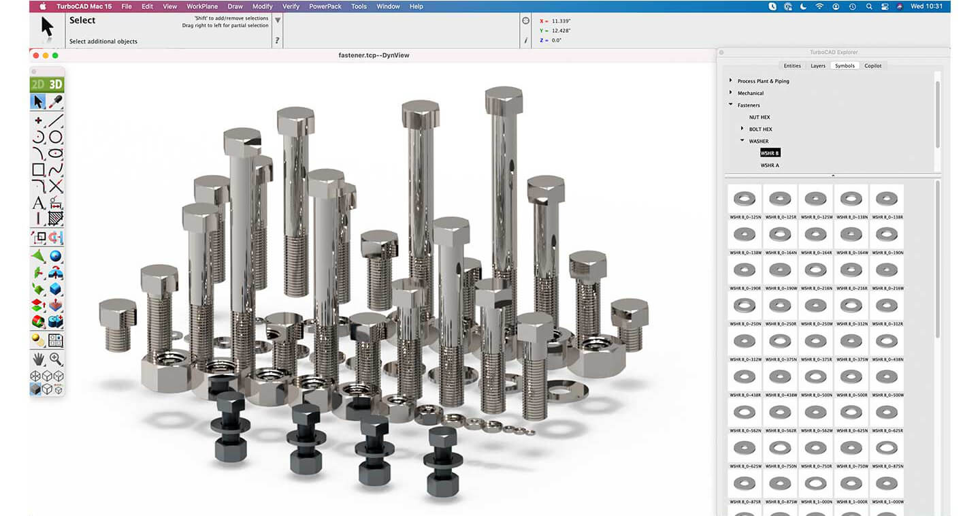This screenshot has width=980, height=516.
Task: Select WSHR B in symbol tree
Action: click(770, 153)
